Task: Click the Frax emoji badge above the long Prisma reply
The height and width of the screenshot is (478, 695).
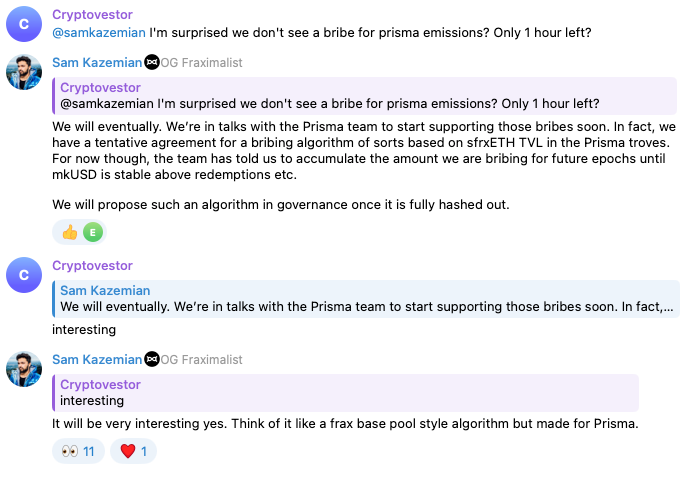Action: (x=152, y=63)
